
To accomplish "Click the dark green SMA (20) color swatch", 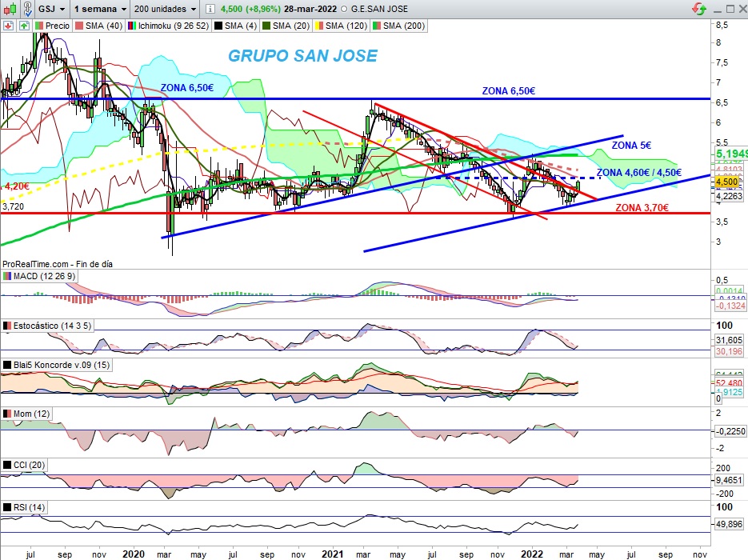I will 266,26.
